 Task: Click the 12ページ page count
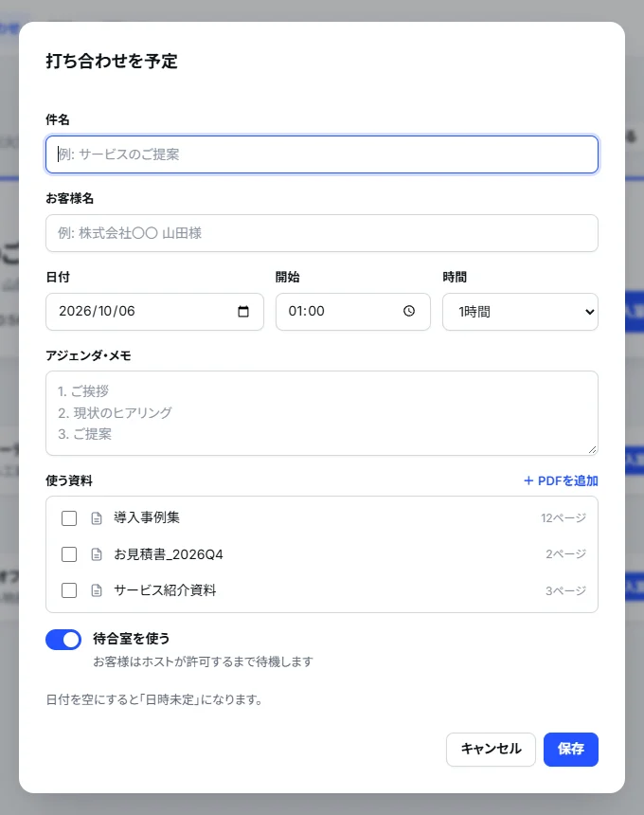click(563, 518)
